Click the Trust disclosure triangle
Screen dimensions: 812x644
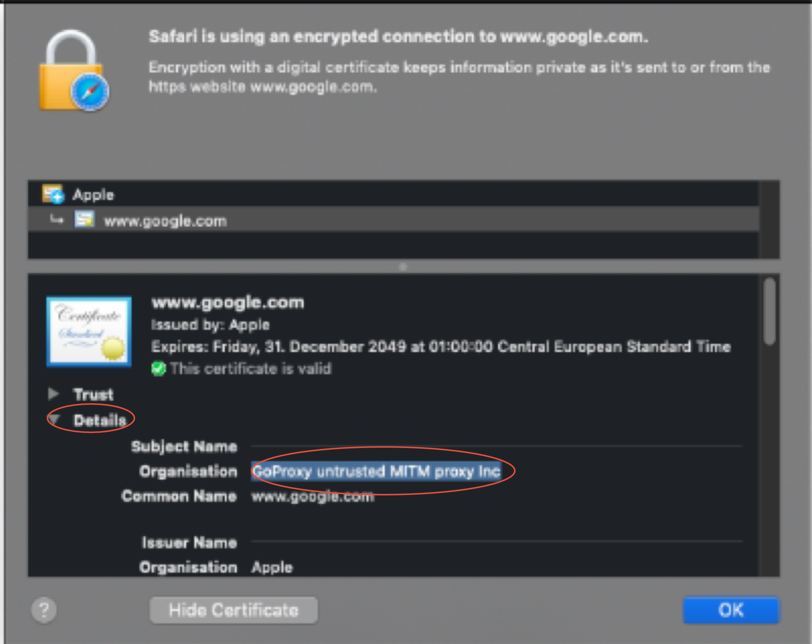point(53,394)
